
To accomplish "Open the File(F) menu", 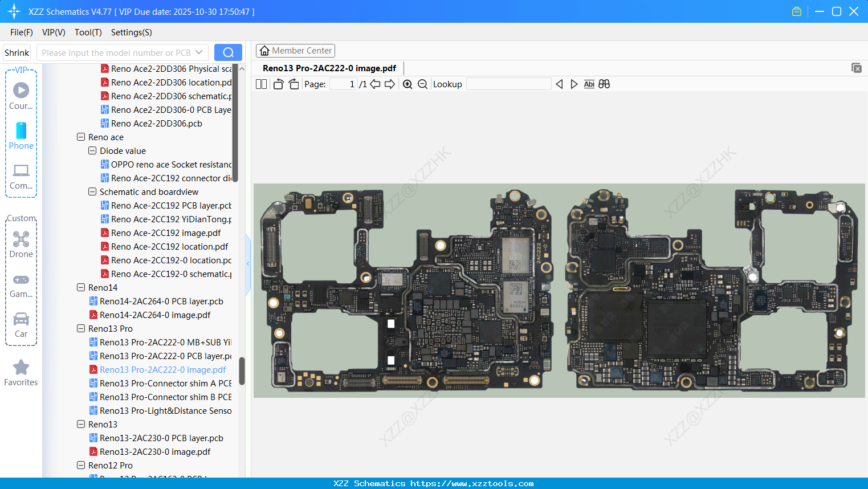I will (22, 32).
